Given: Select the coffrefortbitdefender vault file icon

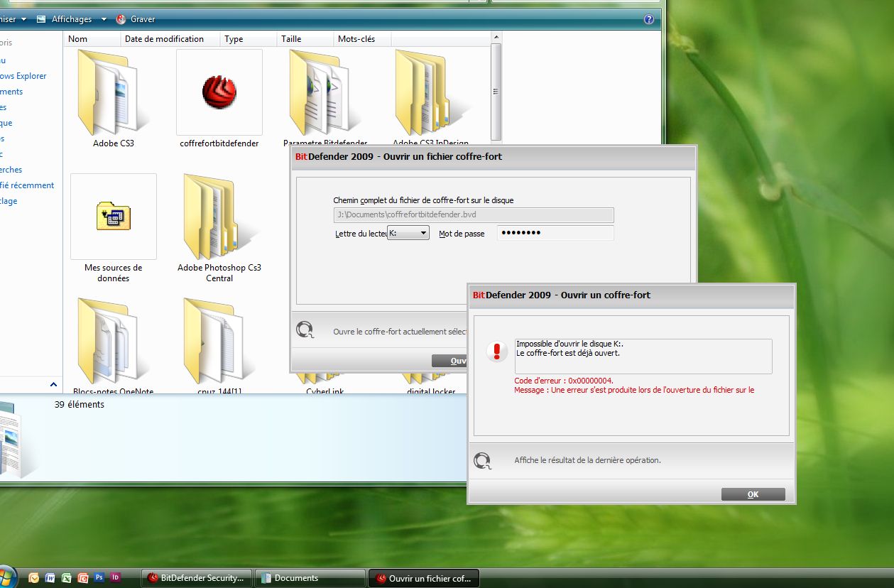Looking at the screenshot, I should 219,92.
